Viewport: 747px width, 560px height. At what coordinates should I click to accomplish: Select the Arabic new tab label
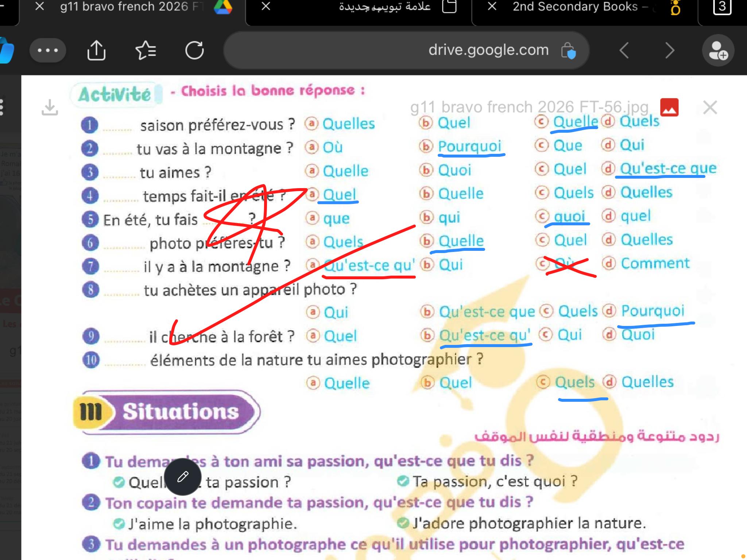coord(384,7)
